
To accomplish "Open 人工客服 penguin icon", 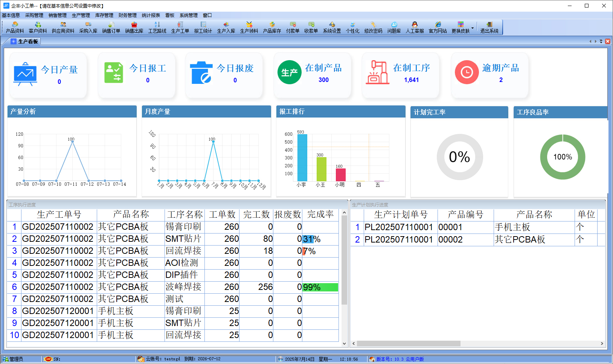I will click(x=415, y=27).
